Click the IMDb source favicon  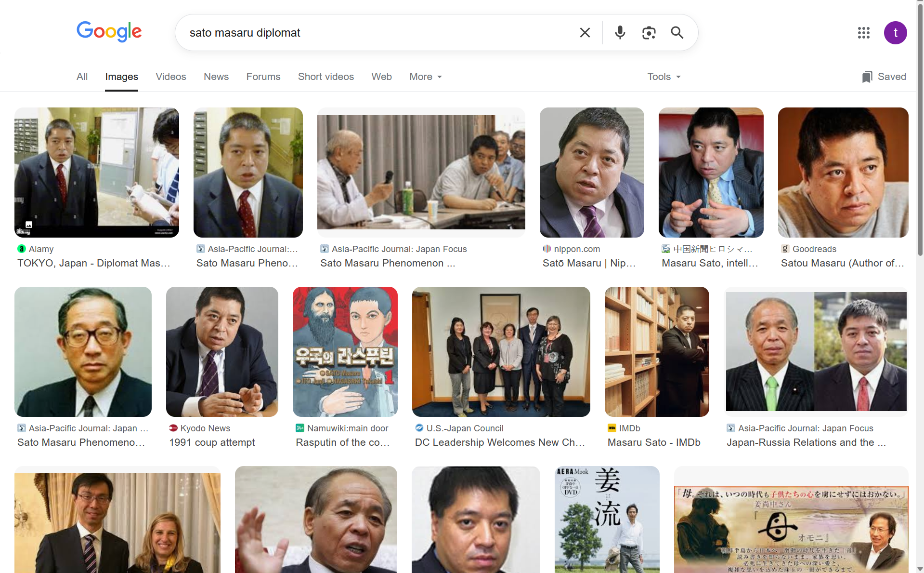click(612, 428)
